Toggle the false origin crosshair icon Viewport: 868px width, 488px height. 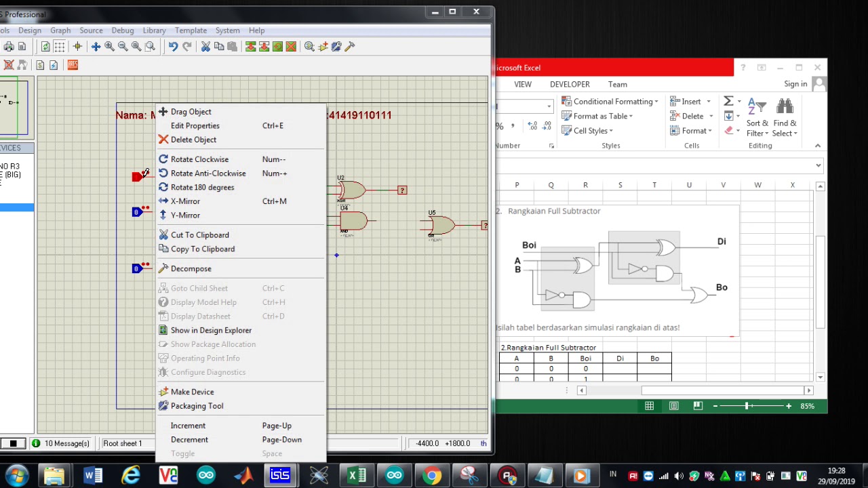click(x=77, y=46)
